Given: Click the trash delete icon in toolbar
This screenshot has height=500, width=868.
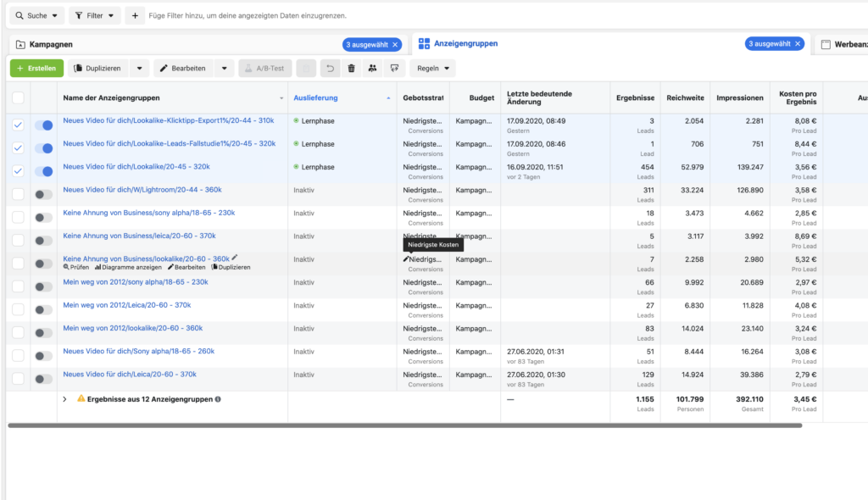Looking at the screenshot, I should 351,68.
